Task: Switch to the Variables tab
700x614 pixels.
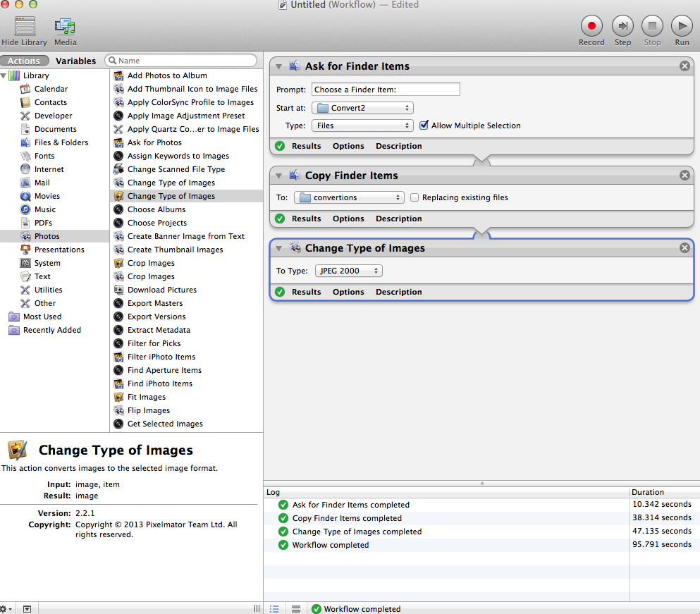Action: (75, 61)
